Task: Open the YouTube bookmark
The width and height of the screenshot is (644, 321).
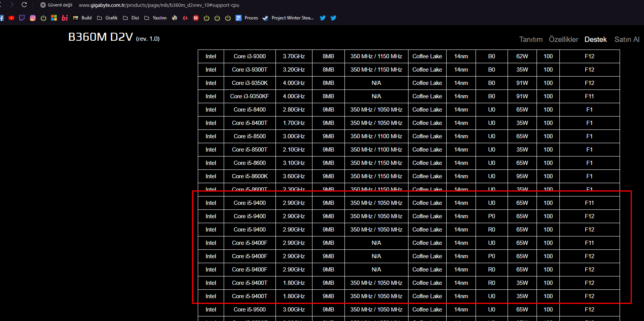Action: 11,18
